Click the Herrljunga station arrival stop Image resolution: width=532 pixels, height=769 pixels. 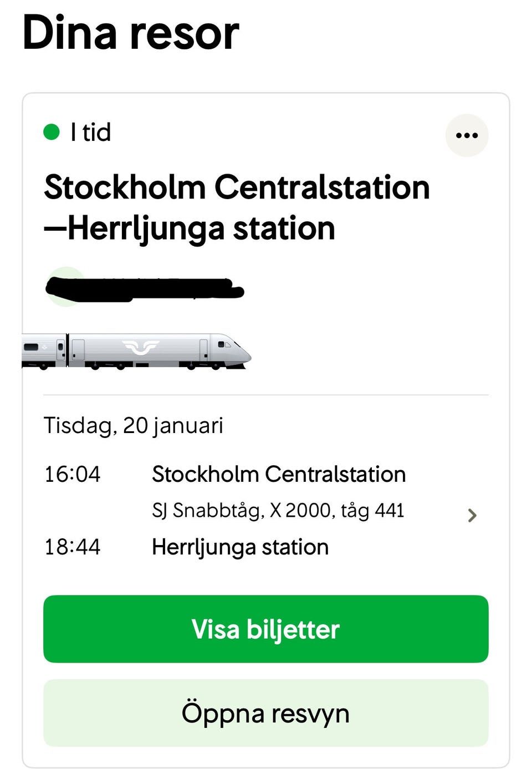[240, 547]
